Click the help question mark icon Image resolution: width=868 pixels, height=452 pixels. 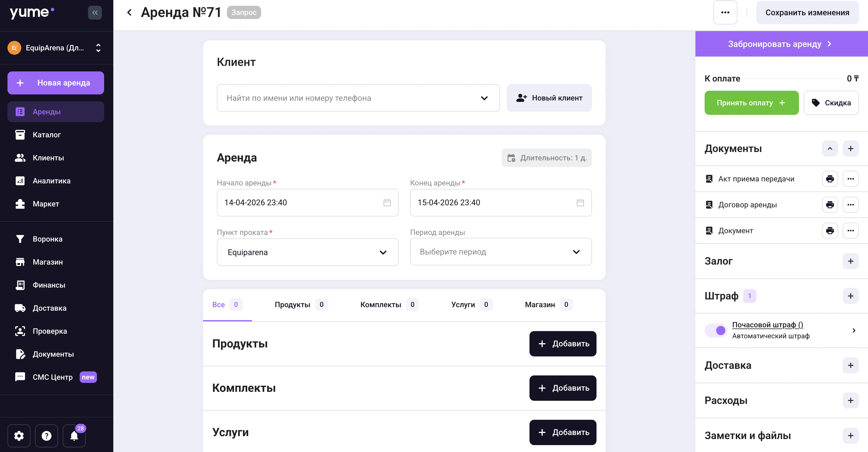coord(47,436)
